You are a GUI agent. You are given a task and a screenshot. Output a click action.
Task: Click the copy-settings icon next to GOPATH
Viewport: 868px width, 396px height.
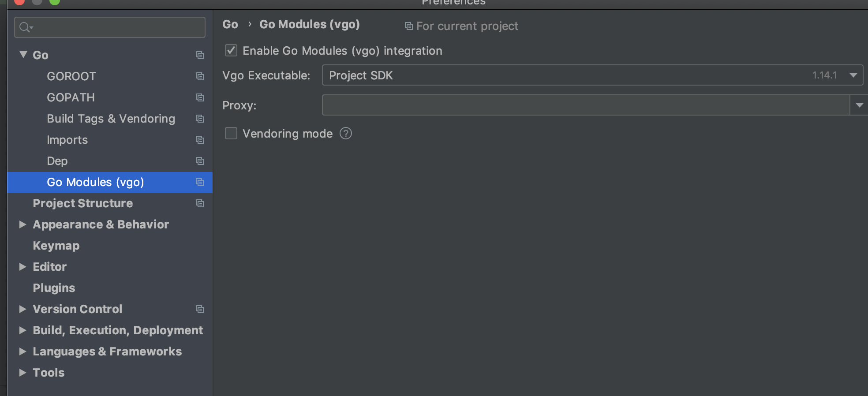[x=200, y=97]
